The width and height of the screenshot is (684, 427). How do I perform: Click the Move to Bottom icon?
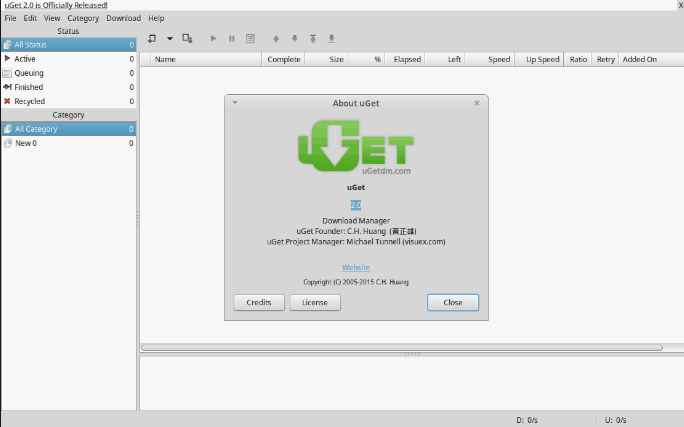[332, 39]
